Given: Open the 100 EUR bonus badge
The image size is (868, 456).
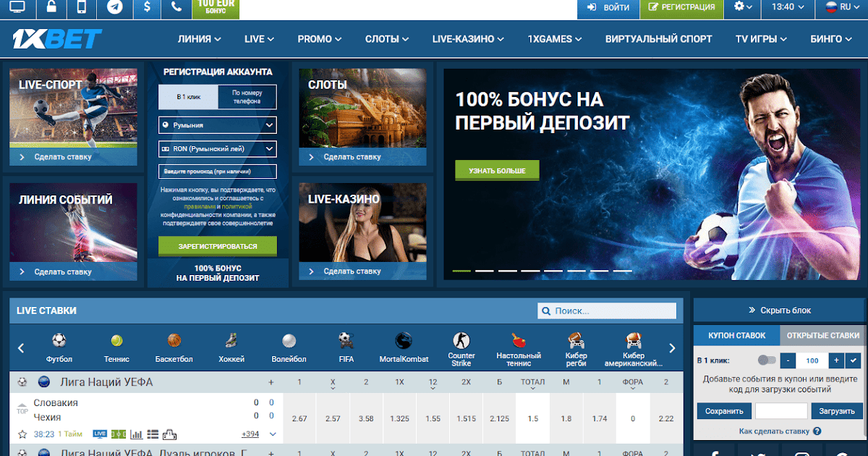Looking at the screenshot, I should 215,8.
